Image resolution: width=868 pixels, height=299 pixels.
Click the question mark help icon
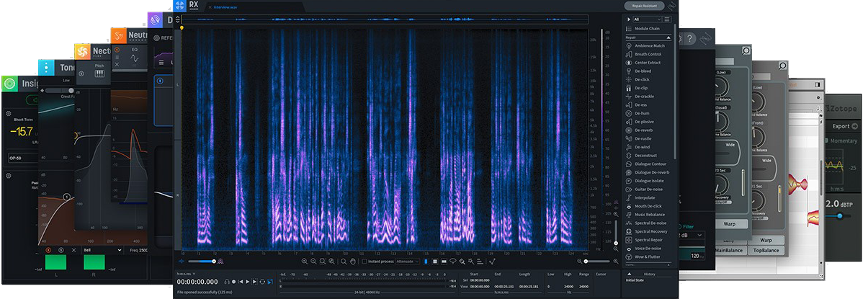tap(689, 38)
